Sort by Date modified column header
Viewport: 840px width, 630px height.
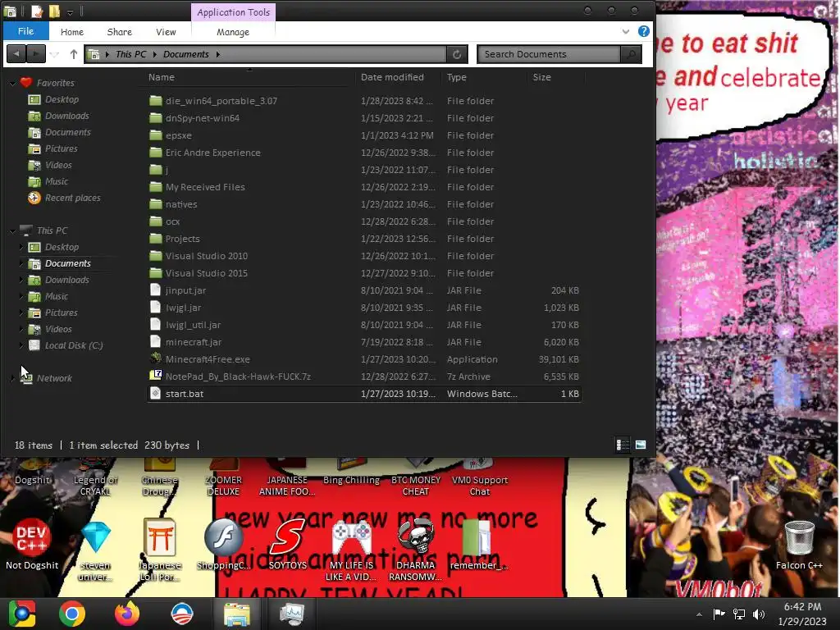pos(392,77)
